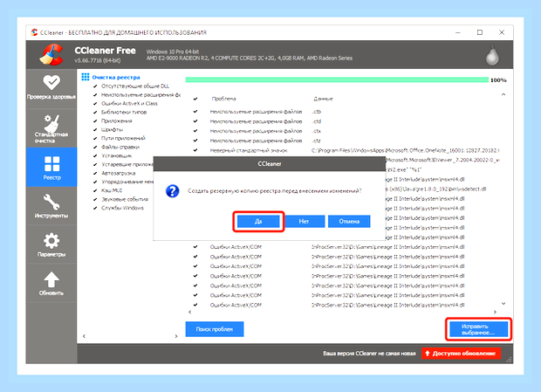Screen dimensions: 541x392
Task: Click Отмена to cancel the dialog
Action: pos(349,221)
